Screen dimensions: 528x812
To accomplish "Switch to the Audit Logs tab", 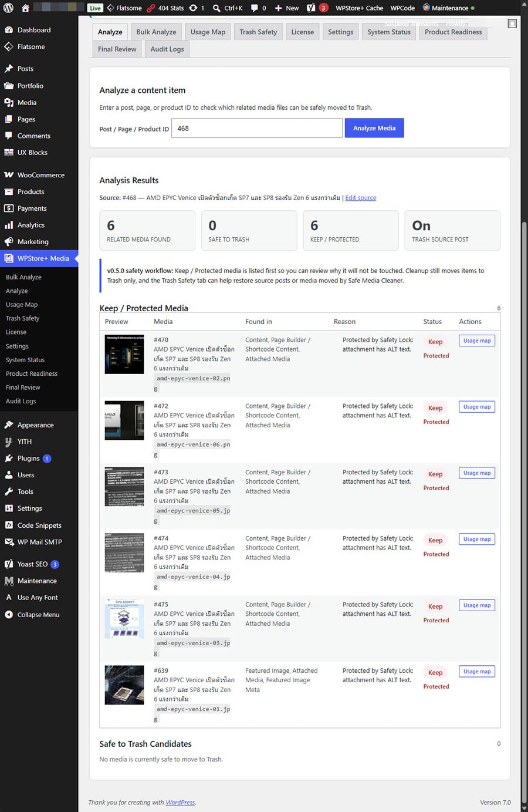I will (167, 49).
